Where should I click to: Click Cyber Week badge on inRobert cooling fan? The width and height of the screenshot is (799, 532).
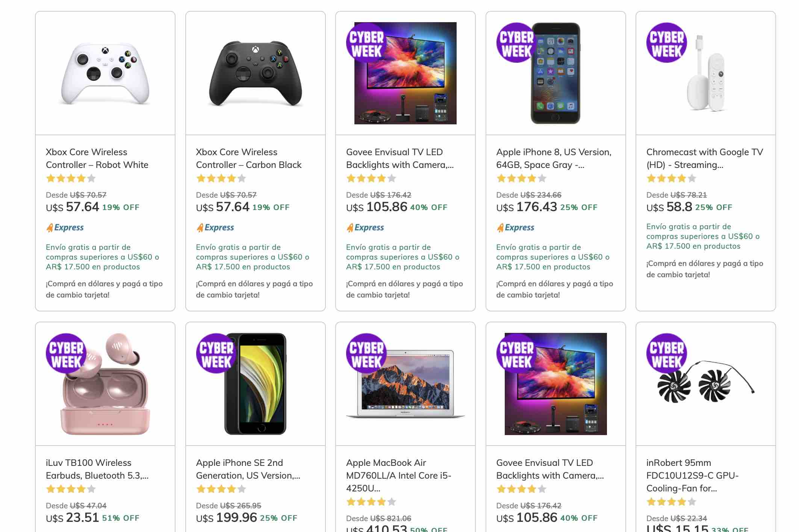coord(666,354)
